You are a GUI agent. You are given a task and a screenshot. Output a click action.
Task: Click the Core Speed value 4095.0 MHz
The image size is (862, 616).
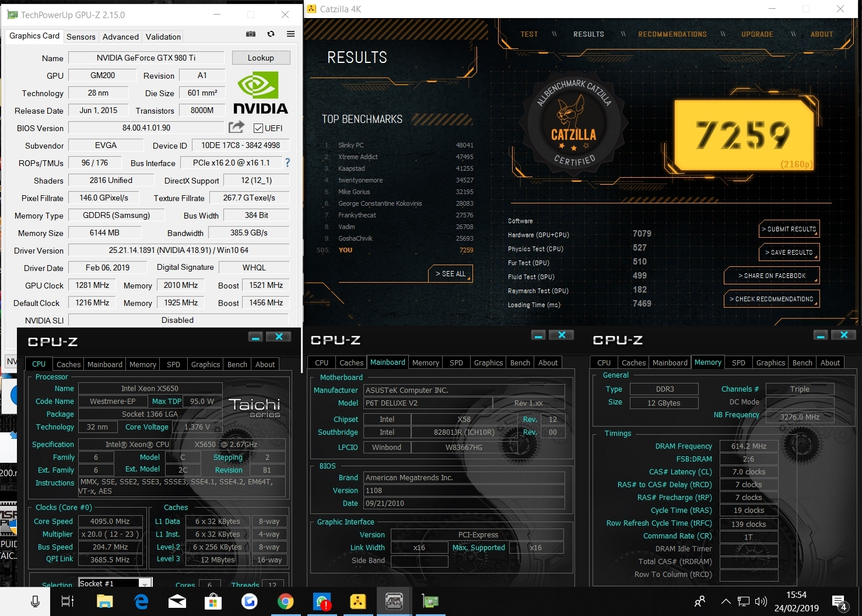click(110, 522)
